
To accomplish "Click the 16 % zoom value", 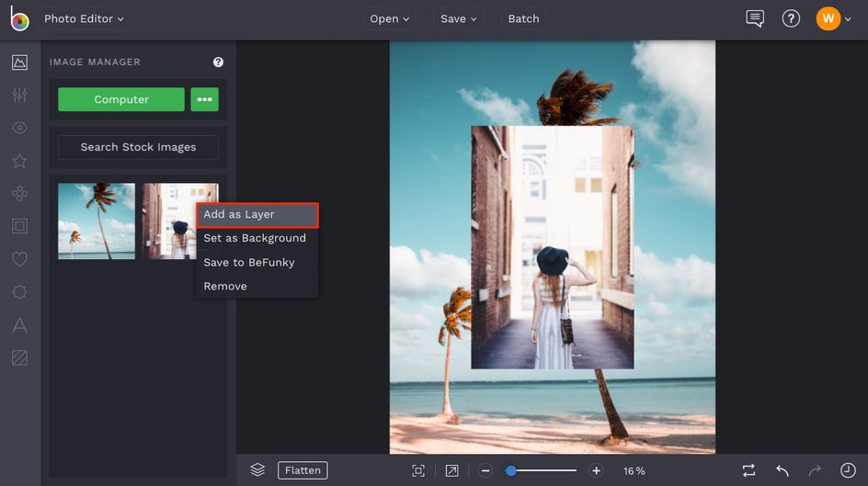I will coord(634,470).
